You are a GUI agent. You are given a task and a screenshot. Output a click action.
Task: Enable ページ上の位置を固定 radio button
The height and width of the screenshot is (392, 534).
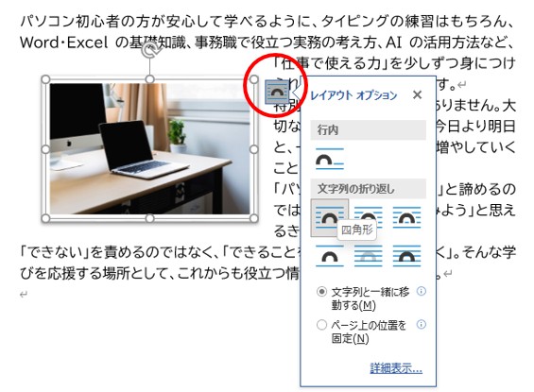click(x=321, y=325)
